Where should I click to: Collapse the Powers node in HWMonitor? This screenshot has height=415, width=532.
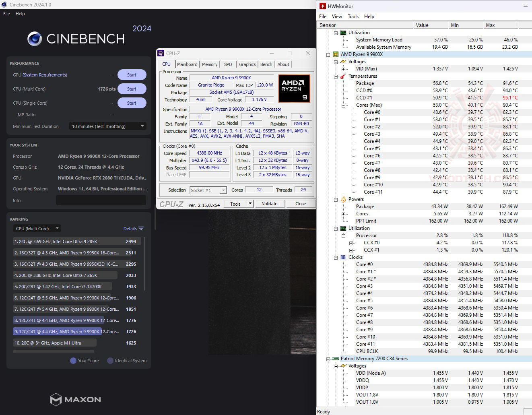click(336, 199)
